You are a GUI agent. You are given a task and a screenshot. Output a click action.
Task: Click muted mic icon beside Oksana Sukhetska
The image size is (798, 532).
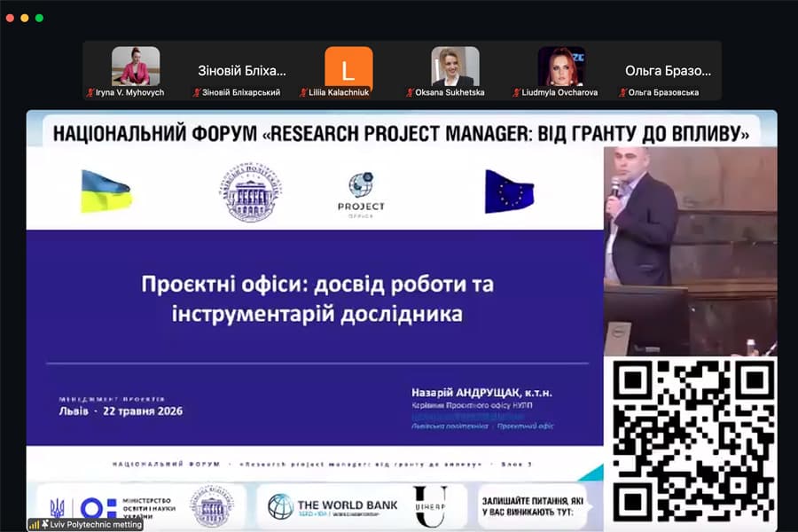[x=409, y=92]
